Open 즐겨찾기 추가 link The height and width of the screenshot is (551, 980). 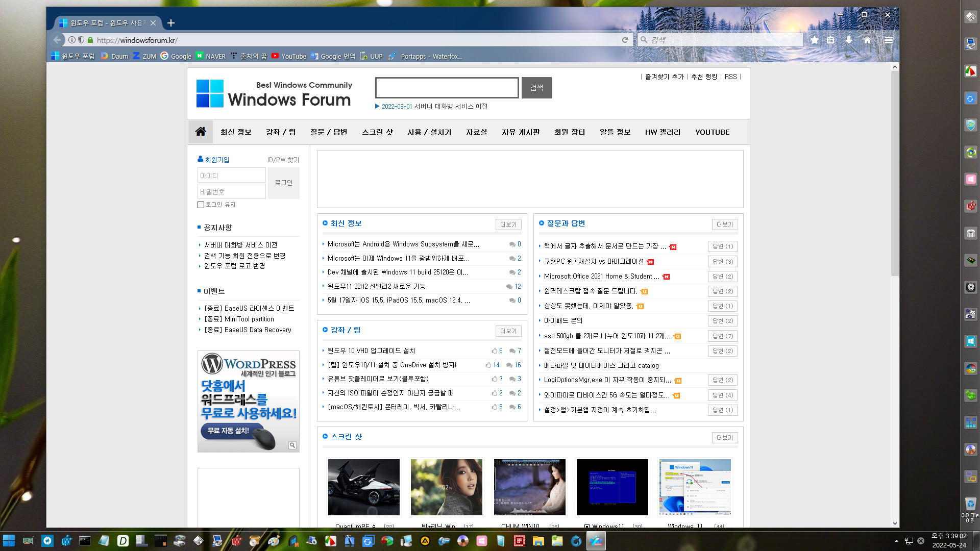(x=664, y=77)
